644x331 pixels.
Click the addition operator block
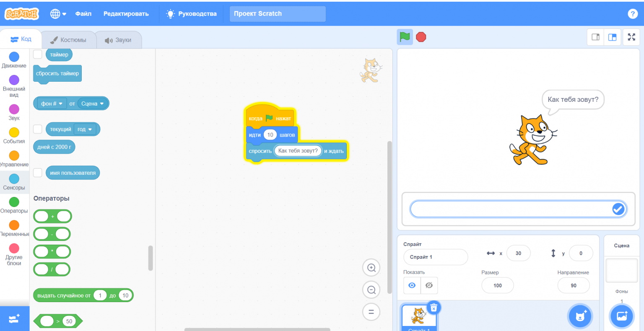[52, 217]
